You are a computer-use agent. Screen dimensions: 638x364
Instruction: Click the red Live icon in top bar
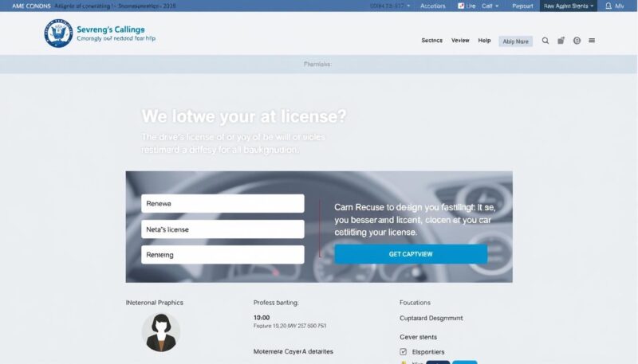(x=461, y=6)
